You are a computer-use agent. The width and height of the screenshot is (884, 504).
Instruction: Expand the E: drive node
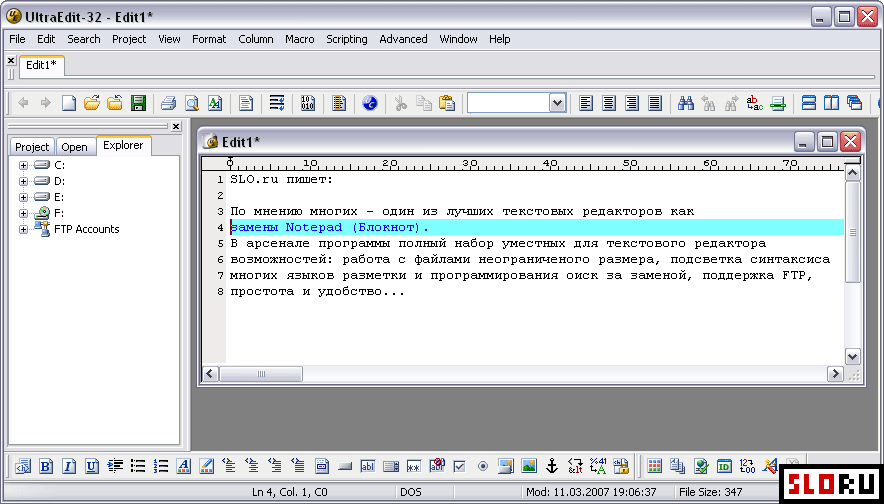click(23, 197)
